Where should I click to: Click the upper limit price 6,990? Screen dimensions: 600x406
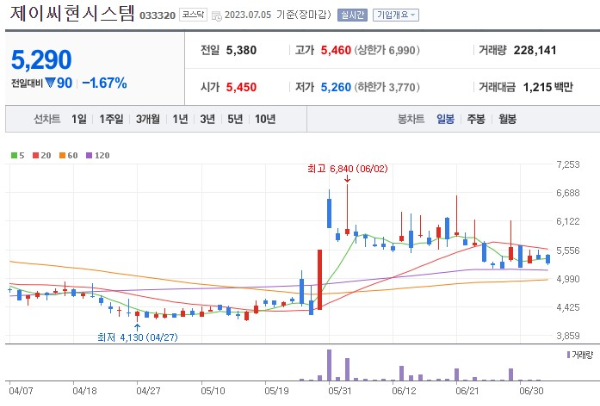[402, 50]
